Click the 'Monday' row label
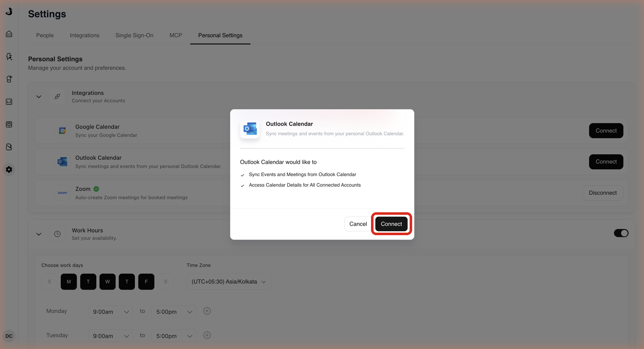The width and height of the screenshot is (644, 349). [x=57, y=311]
